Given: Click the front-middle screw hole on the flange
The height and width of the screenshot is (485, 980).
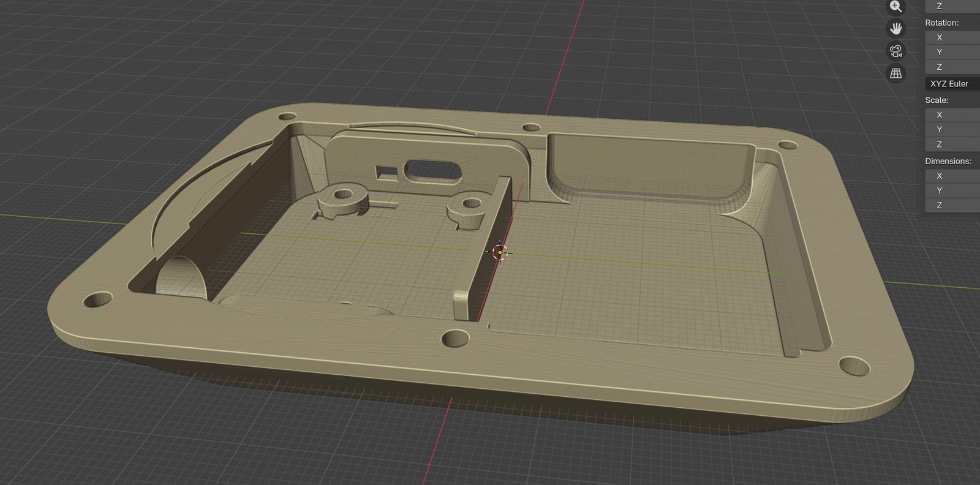Looking at the screenshot, I should click(456, 337).
